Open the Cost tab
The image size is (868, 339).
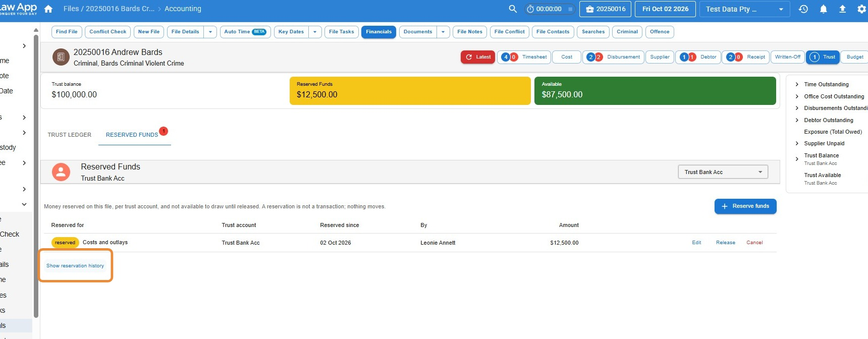click(x=567, y=57)
